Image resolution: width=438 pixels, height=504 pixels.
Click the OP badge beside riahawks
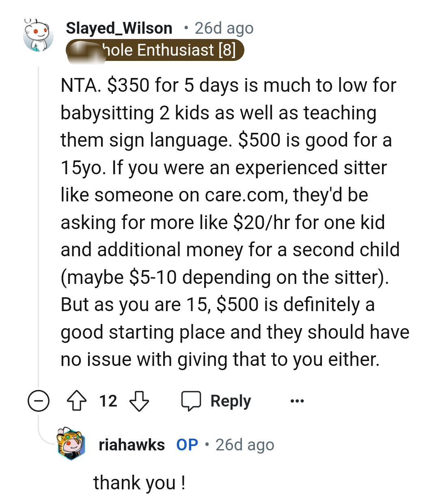coord(187,444)
